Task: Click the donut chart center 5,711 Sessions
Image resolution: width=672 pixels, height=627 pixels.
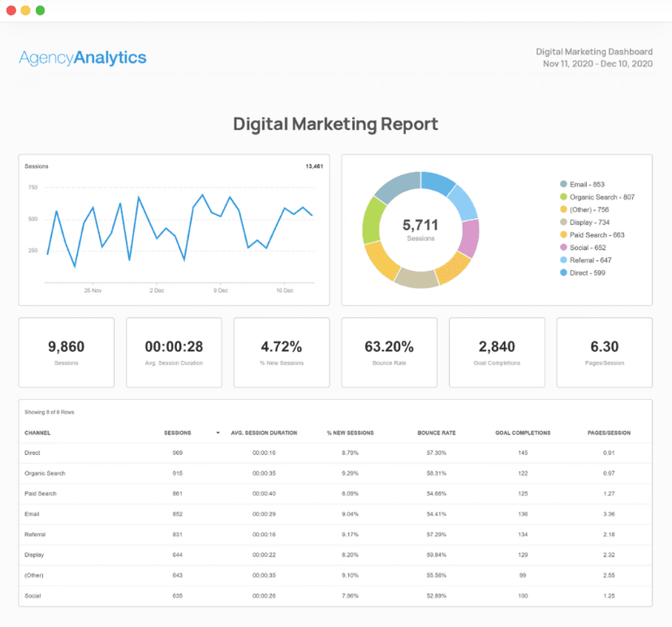Action: (420, 230)
